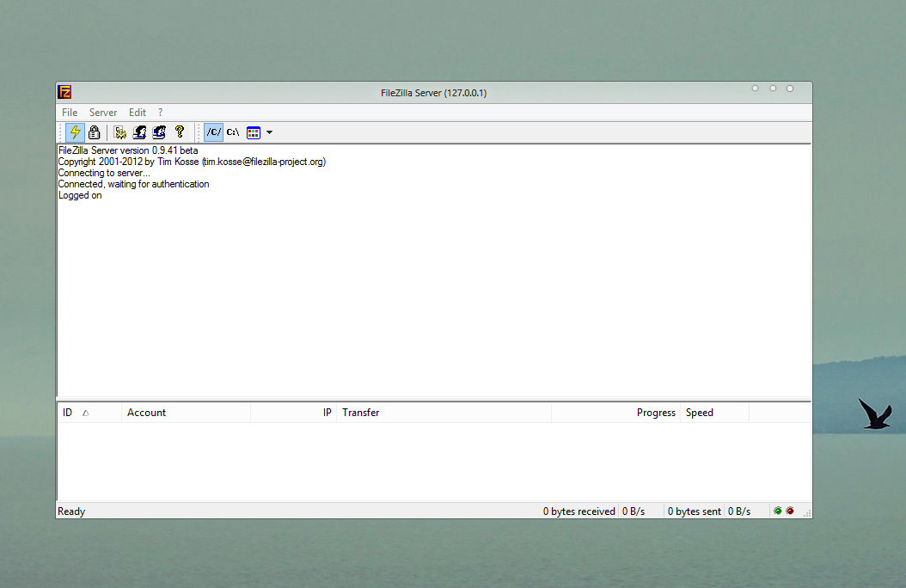Click the red status indicator light
The image size is (906, 588).
(x=790, y=511)
